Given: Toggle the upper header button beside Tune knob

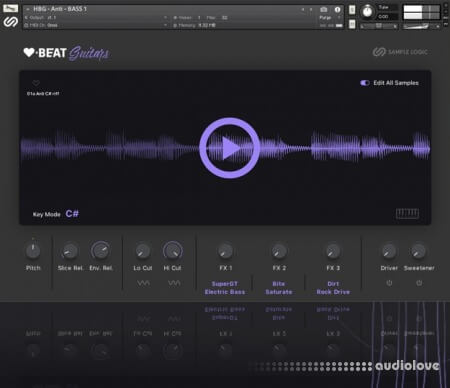Looking at the screenshot, I should (352, 10).
